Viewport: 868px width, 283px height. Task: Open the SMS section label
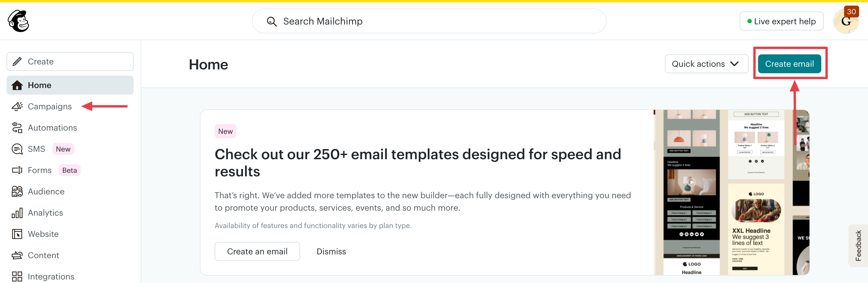click(x=36, y=149)
